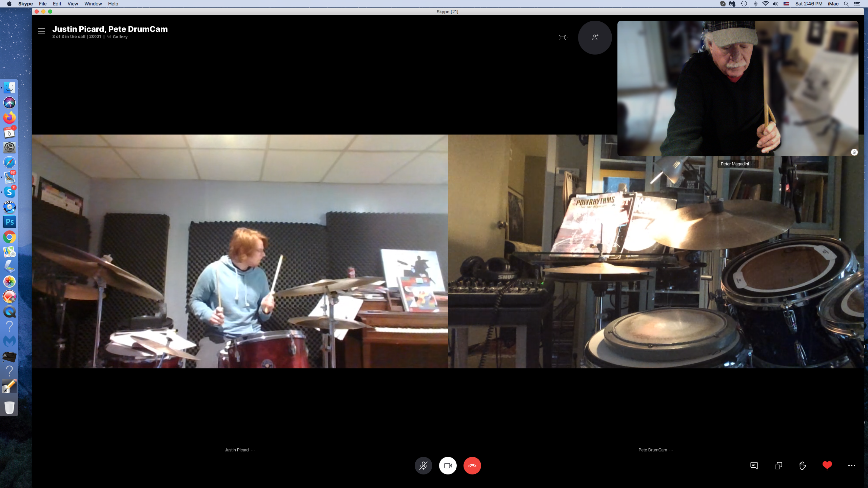Viewport: 868px width, 488px height.
Task: Turn off the video camera
Action: click(448, 466)
